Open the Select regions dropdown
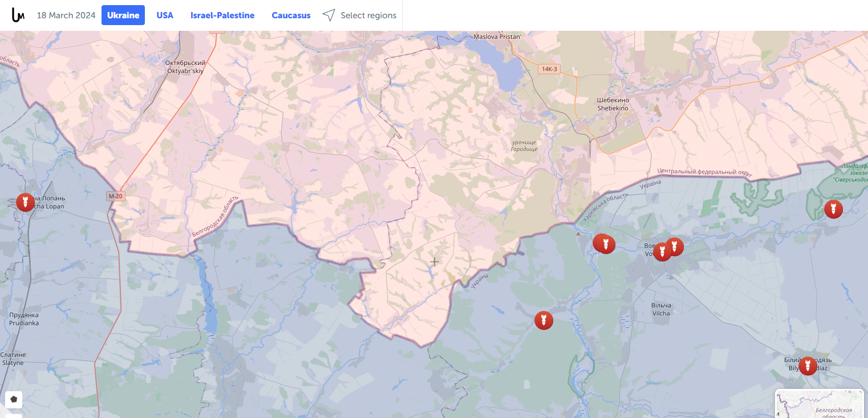 click(x=368, y=15)
